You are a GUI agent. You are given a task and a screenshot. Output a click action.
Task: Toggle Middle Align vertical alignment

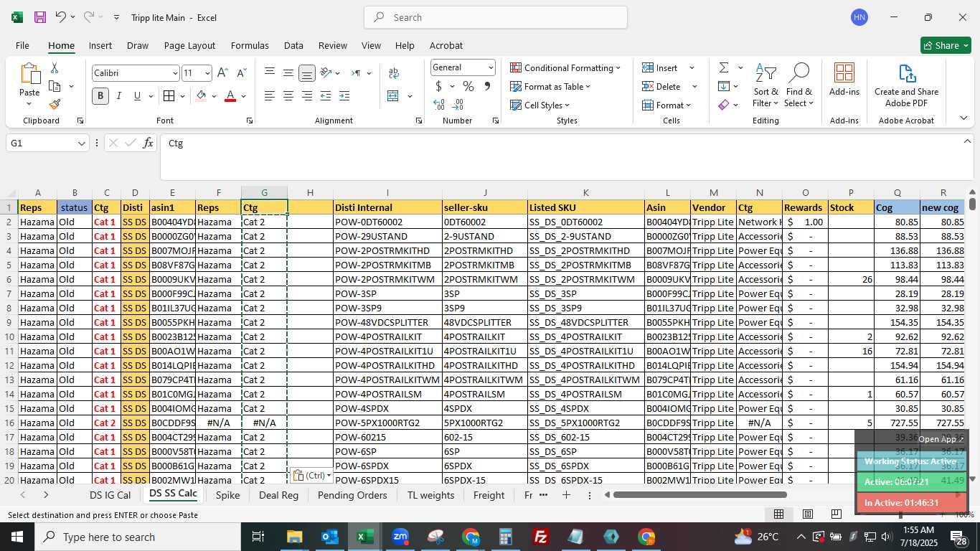288,73
